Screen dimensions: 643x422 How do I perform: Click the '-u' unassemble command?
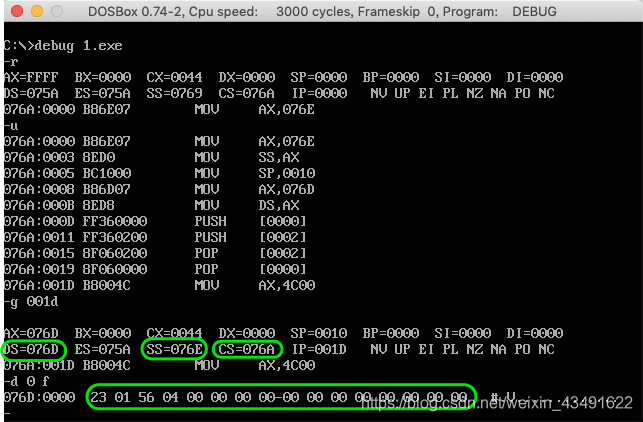tap(11, 125)
